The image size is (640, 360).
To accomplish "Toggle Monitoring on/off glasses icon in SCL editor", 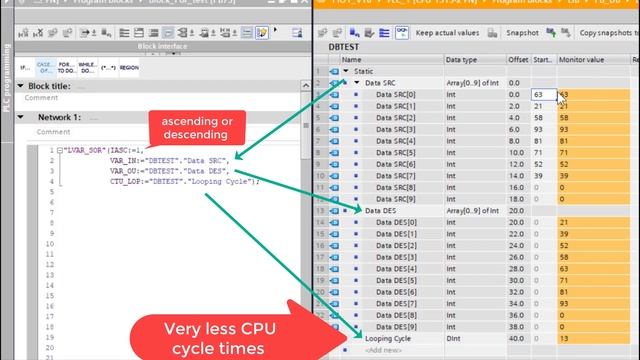I will pos(262,33).
